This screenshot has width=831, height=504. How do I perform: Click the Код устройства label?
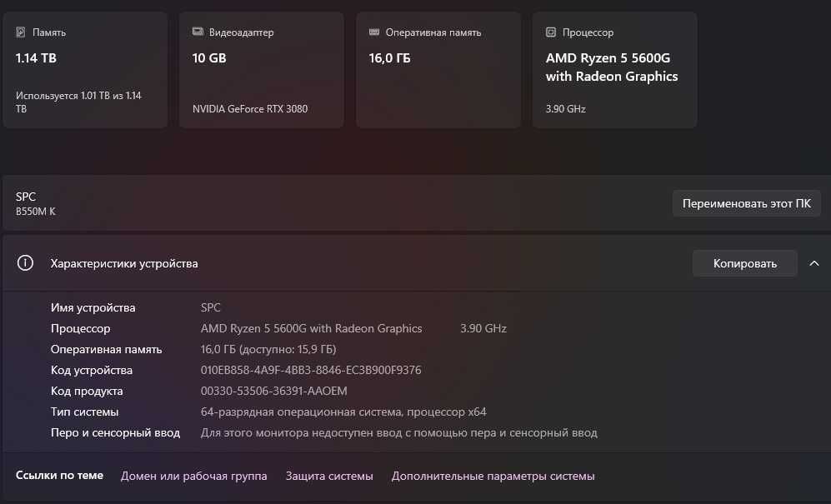tap(92, 370)
